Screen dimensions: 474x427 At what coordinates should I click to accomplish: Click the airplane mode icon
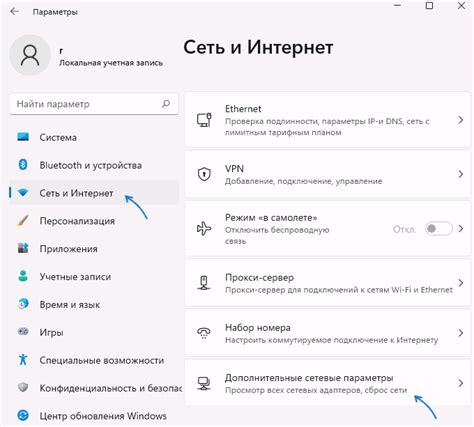[204, 229]
